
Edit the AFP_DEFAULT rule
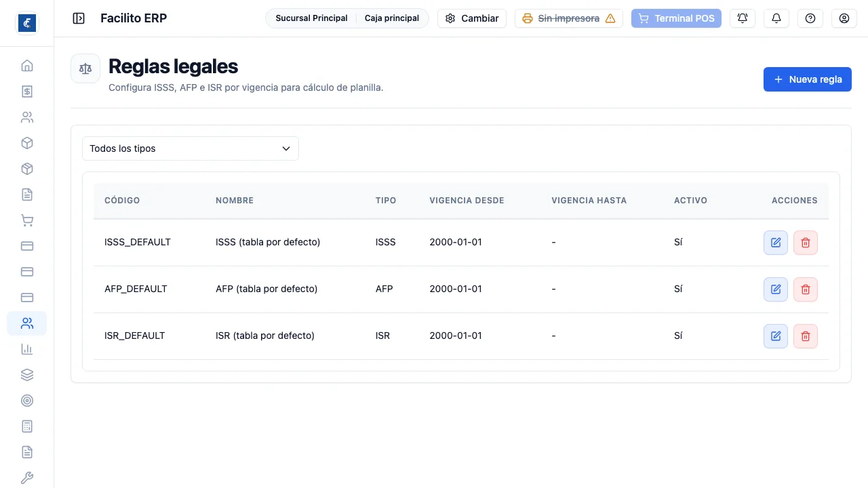[776, 289]
